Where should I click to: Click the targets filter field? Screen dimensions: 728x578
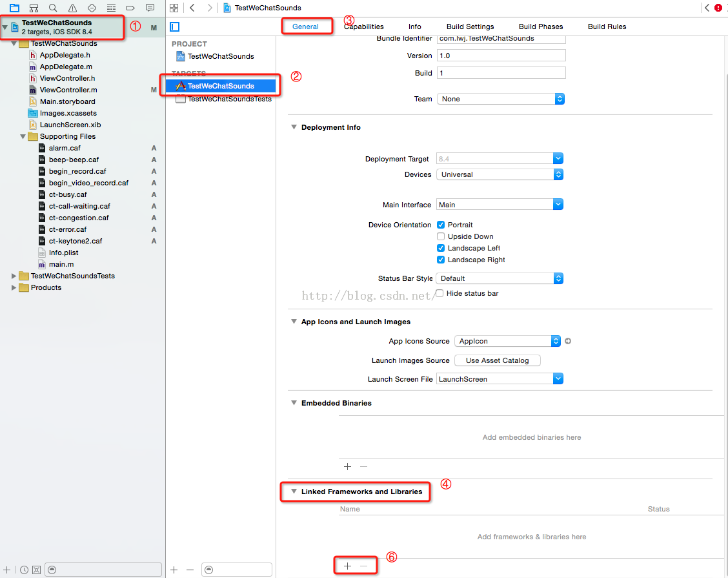237,570
